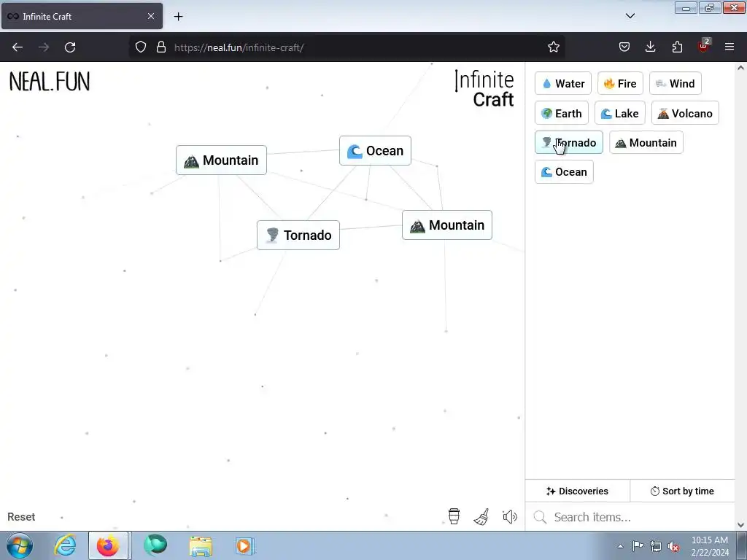Click the Reset link
Screen dimensions: 747x560
21,517
